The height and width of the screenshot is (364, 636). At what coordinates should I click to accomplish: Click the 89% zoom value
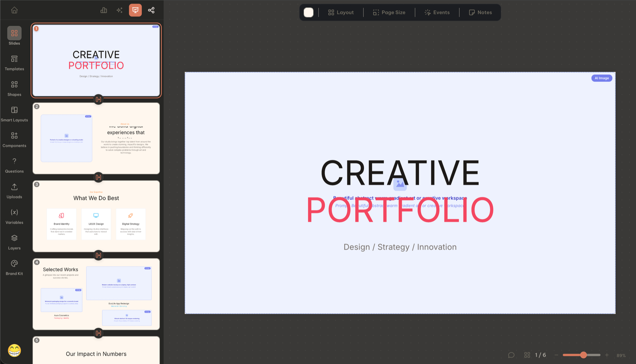[621, 355]
